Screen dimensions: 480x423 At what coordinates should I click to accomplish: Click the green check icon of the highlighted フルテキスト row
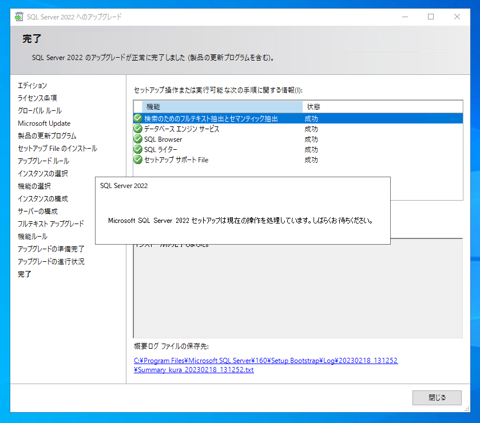[138, 118]
